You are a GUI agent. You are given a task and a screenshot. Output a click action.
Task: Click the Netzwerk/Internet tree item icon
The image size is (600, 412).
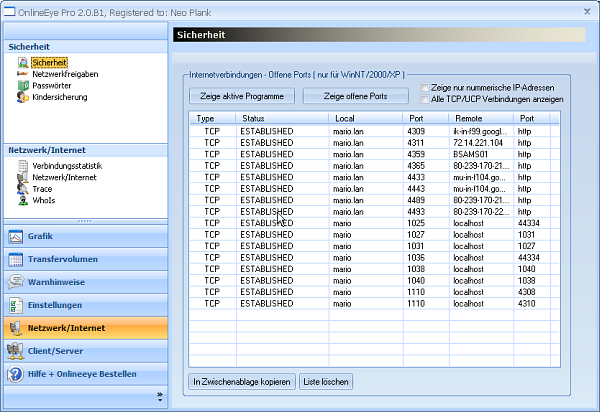pyautogui.click(x=23, y=177)
